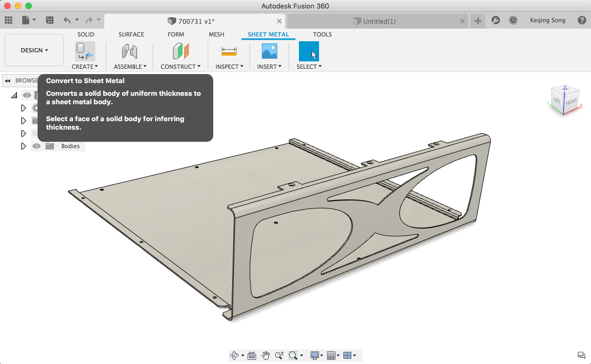591x364 pixels.
Task: Open the Keqing Song account menu
Action: tap(548, 20)
